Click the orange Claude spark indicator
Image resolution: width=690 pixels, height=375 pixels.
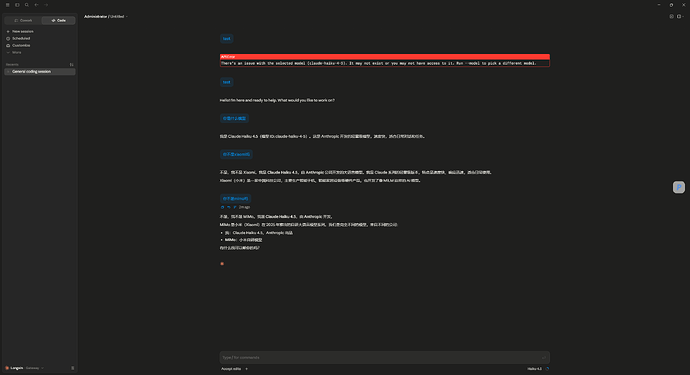(x=222, y=264)
